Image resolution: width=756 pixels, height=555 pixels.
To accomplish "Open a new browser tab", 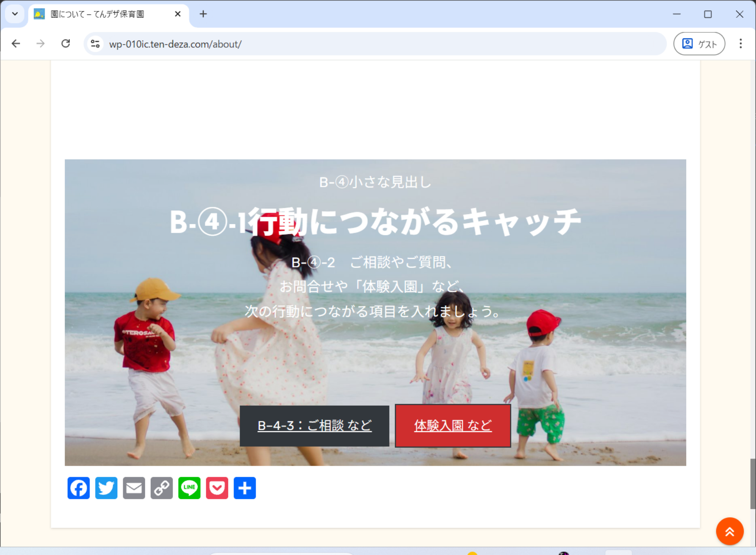I will coord(203,14).
